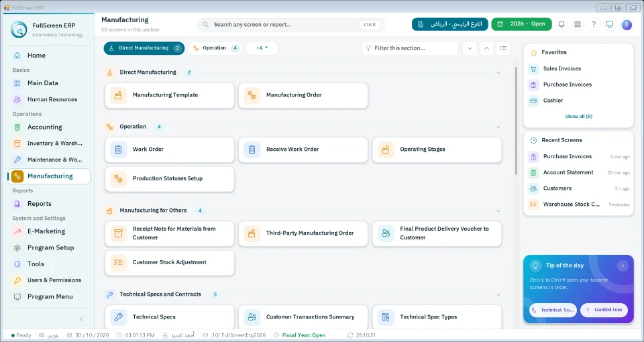Click the Technical Specs wrench icon

(118, 317)
